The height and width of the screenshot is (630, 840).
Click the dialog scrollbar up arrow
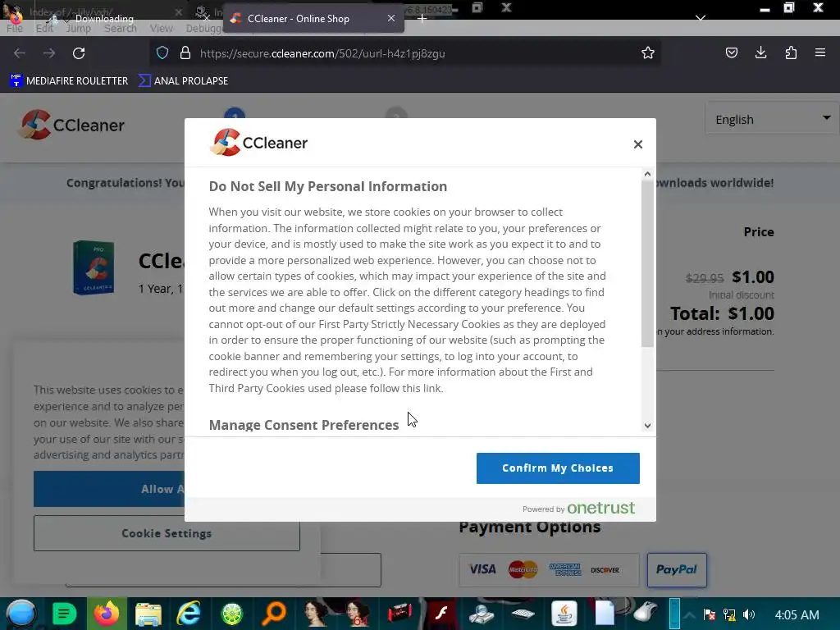click(647, 174)
